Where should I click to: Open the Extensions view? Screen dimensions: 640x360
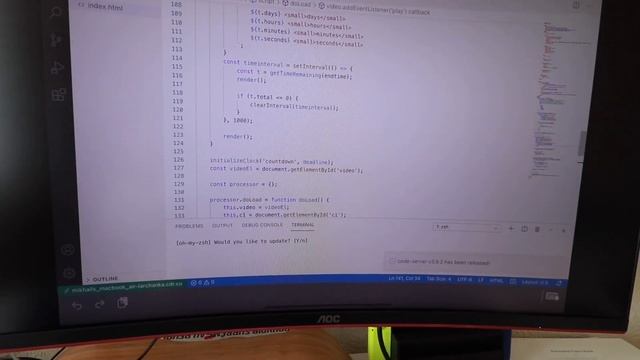tap(58, 94)
